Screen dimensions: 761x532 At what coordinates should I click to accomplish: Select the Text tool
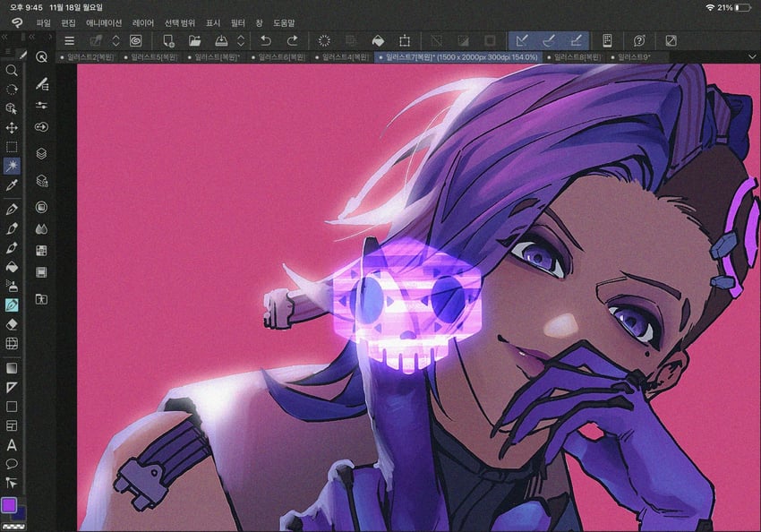tap(12, 444)
